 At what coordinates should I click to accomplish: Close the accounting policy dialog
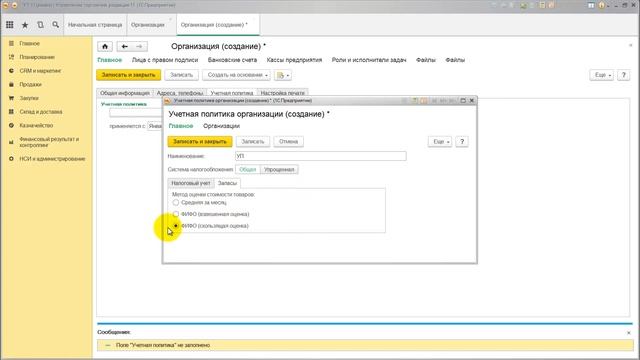pyautogui.click(x=472, y=100)
